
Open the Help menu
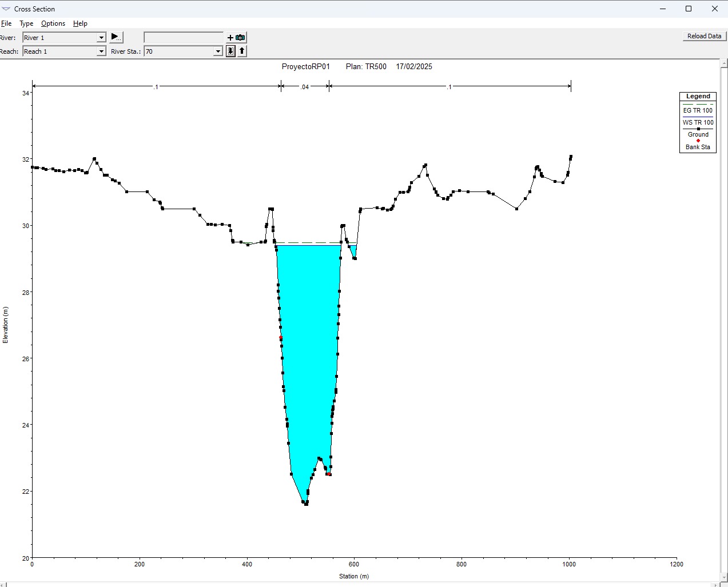80,23
